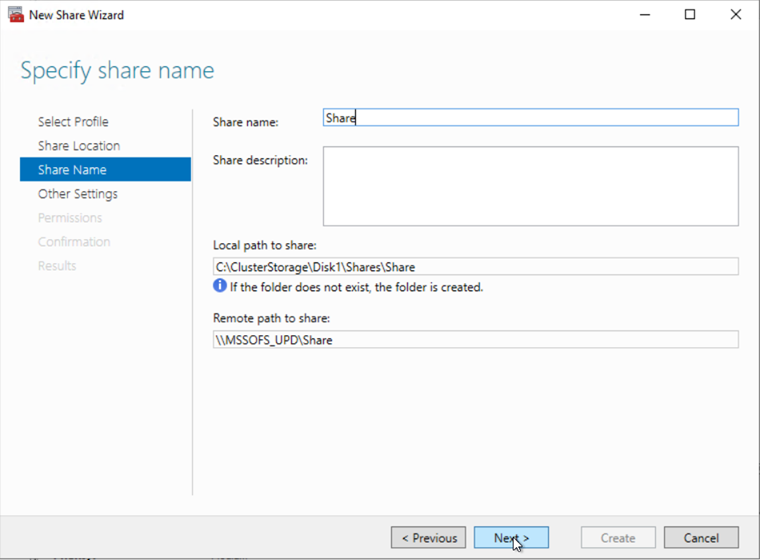Click the Results step in the sidebar
Screen dimensions: 760x560
click(x=57, y=266)
